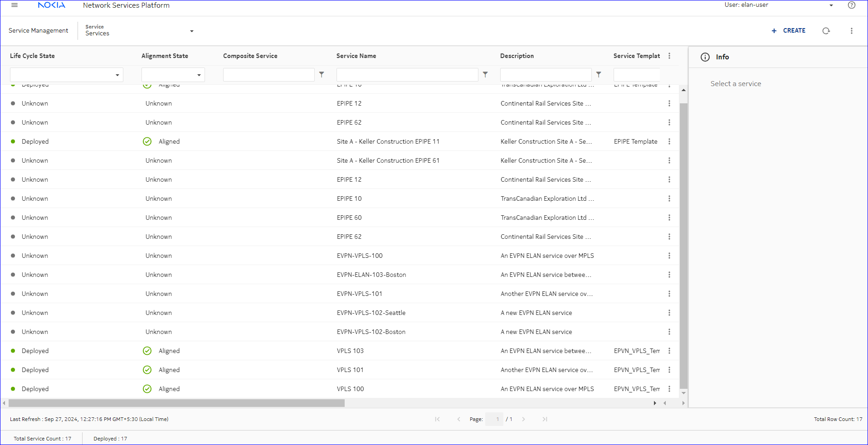Click the Service Name filter funnel icon

click(485, 75)
